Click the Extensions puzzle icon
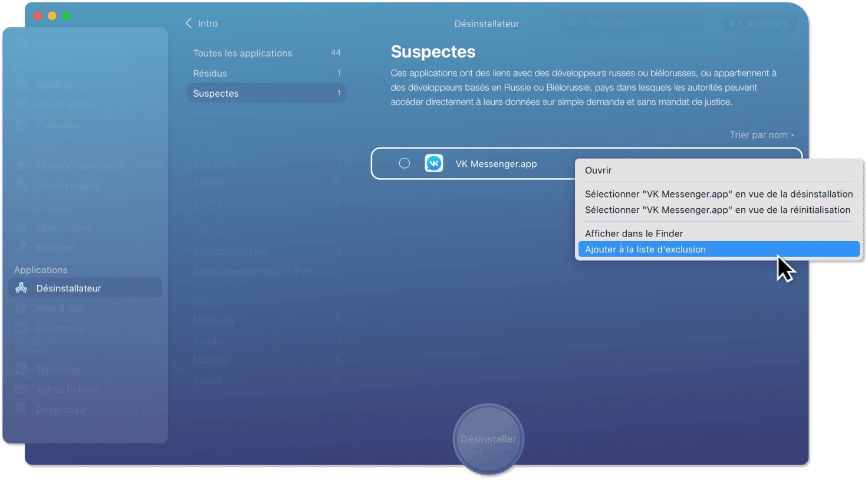 point(21,328)
